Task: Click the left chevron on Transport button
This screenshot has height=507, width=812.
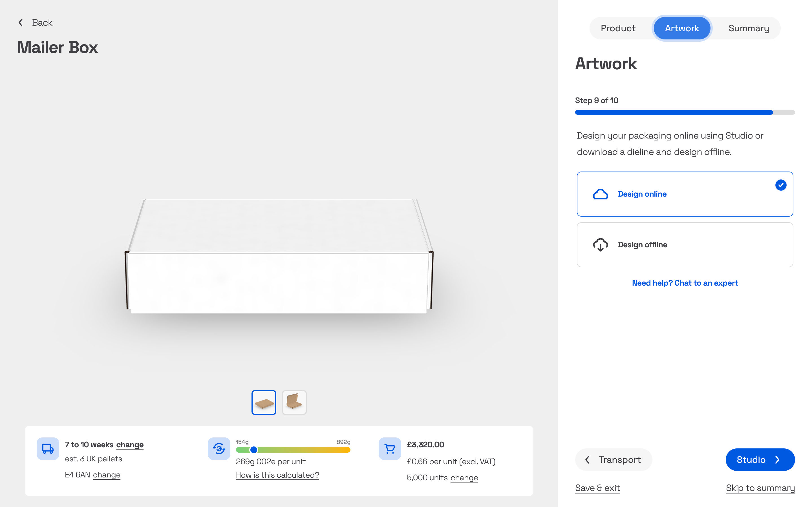Action: pyautogui.click(x=588, y=460)
